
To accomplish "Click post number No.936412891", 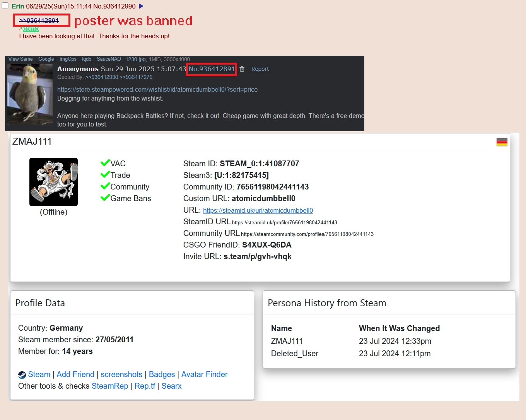I will (x=212, y=69).
